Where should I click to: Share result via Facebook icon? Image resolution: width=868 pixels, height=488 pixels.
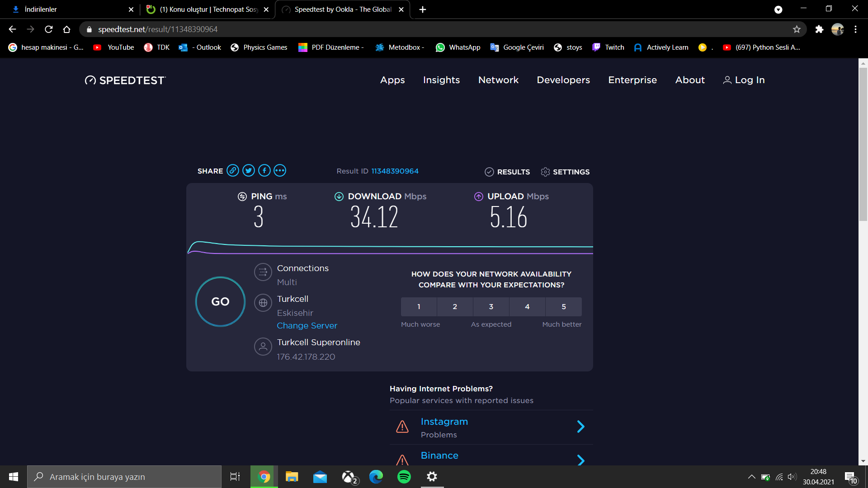[x=264, y=170]
